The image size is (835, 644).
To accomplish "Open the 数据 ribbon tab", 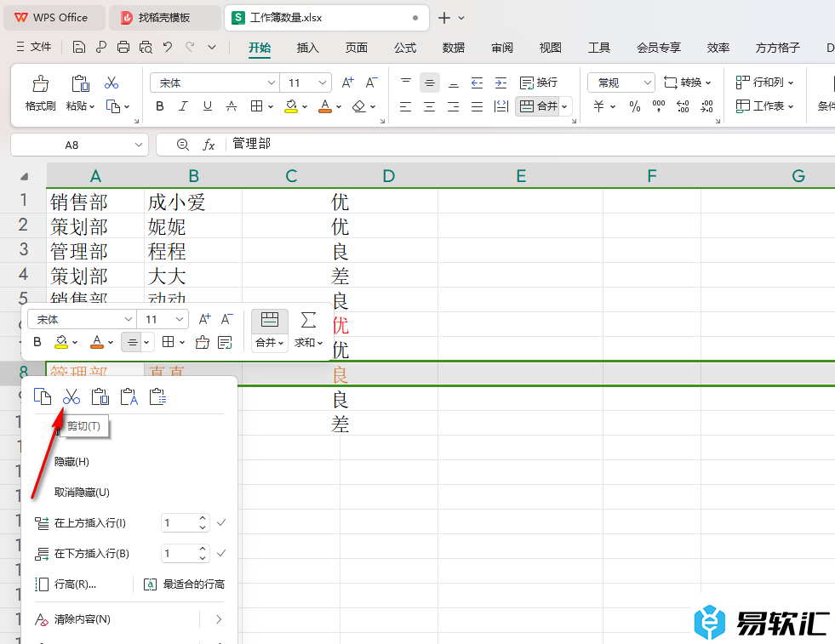I will 454,48.
